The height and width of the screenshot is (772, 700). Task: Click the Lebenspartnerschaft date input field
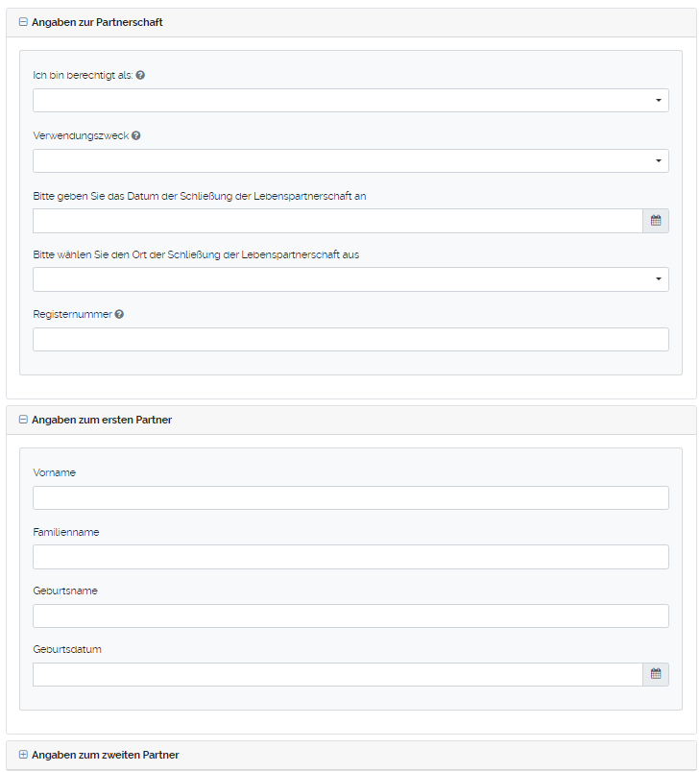pos(337,221)
